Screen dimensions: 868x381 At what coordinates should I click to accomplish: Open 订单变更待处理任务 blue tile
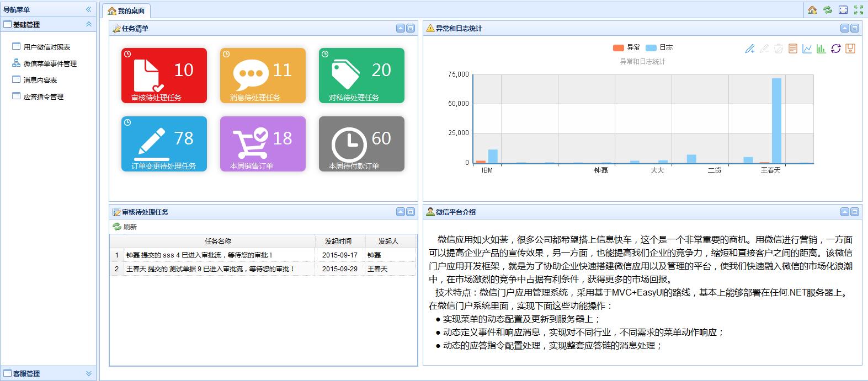click(x=164, y=144)
